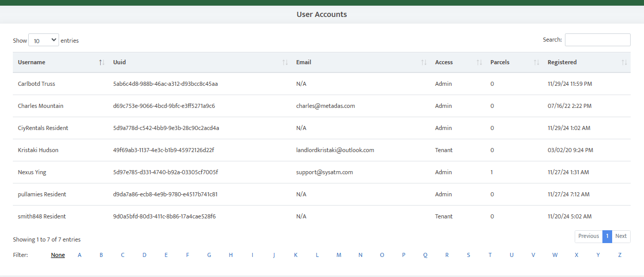This screenshot has height=277, width=644.
Task: Click into the Search input field
Action: tap(597, 40)
